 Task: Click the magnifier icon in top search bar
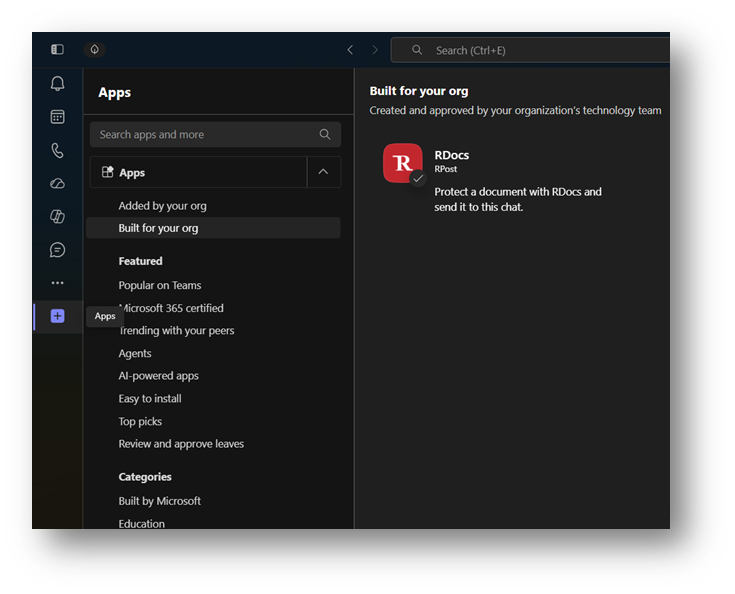(417, 50)
